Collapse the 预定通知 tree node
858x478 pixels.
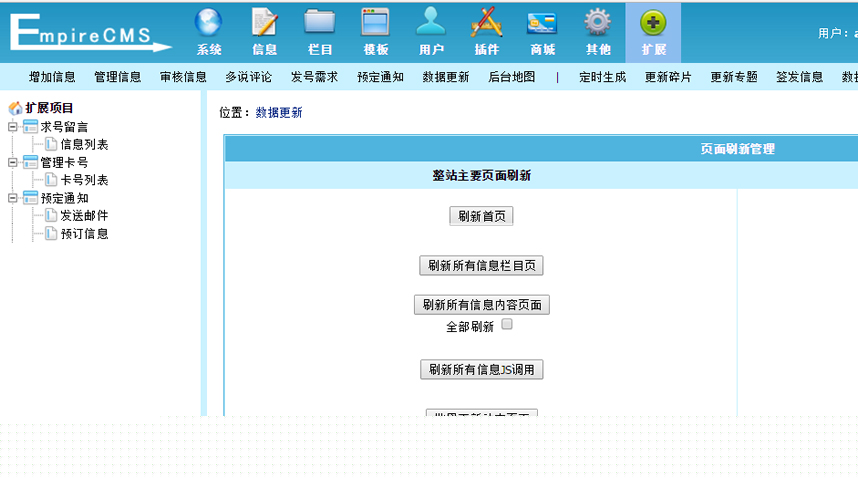(x=13, y=198)
